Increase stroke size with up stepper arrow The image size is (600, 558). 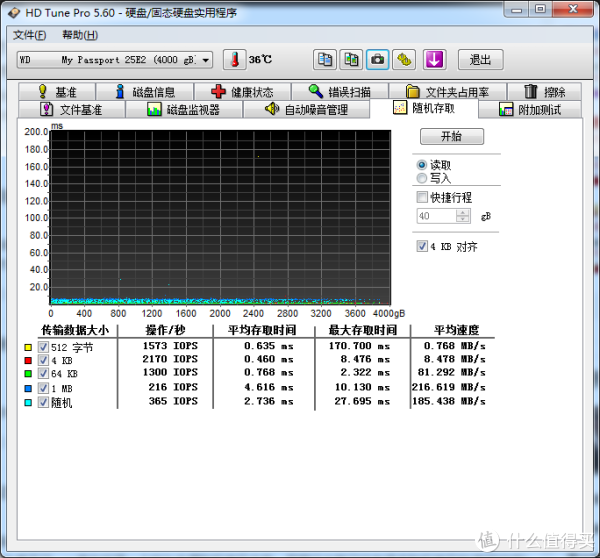[x=463, y=212]
